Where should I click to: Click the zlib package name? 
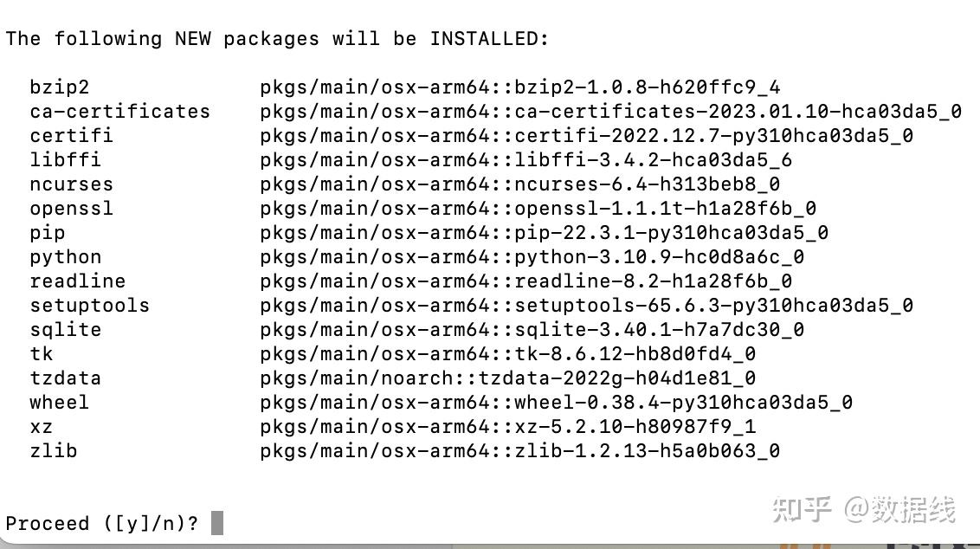coord(53,451)
